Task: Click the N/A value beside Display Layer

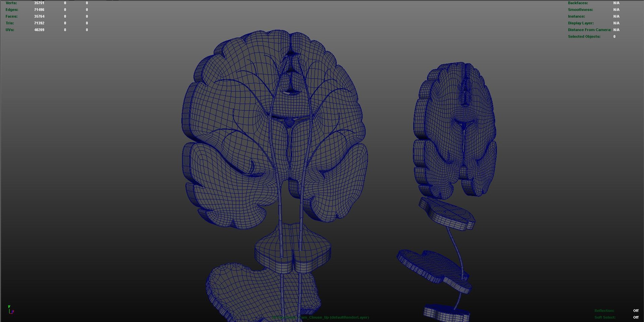Action: click(x=616, y=23)
